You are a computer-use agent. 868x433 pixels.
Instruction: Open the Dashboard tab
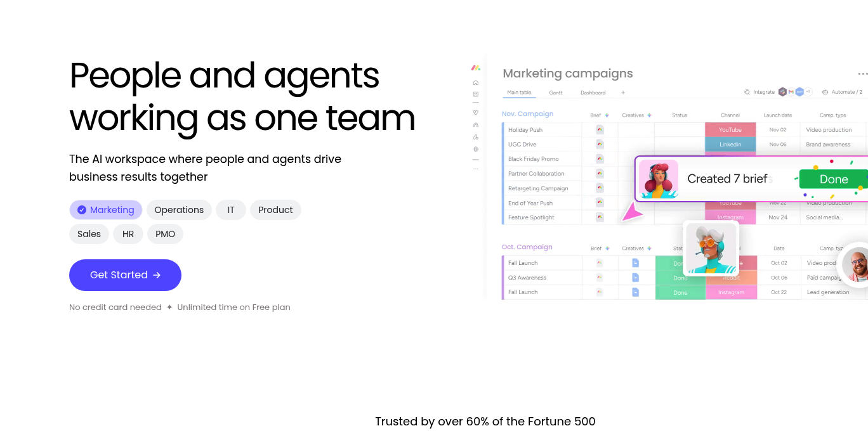(x=593, y=93)
